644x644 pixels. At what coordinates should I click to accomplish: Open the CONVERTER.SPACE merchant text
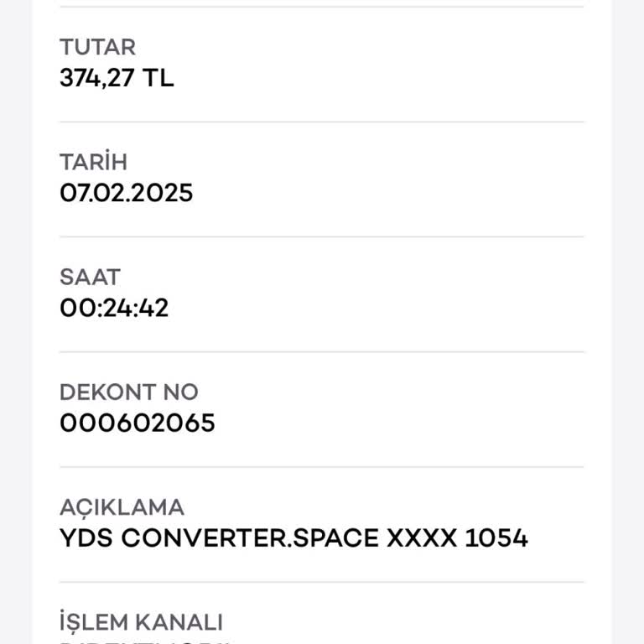(250, 538)
